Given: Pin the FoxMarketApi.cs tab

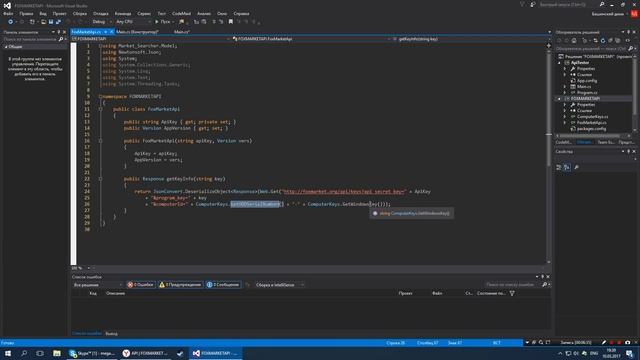Looking at the screenshot, I should click(105, 31).
